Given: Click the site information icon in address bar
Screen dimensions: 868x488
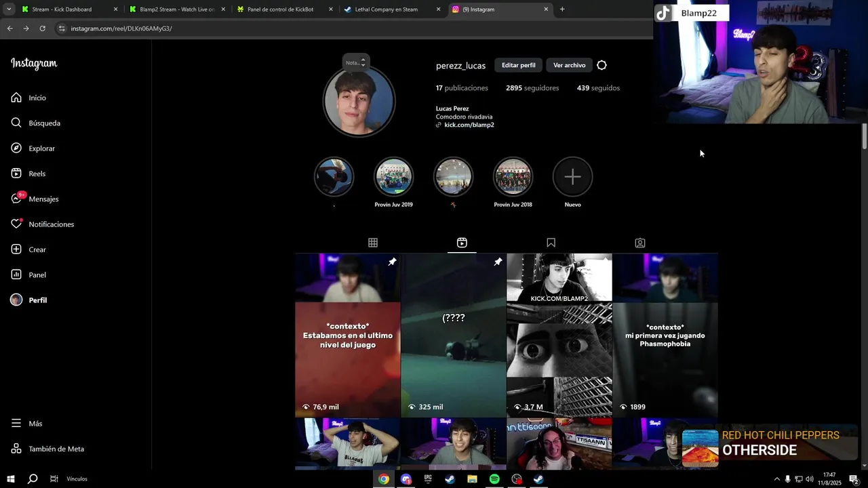Looking at the screenshot, I should 62,28.
